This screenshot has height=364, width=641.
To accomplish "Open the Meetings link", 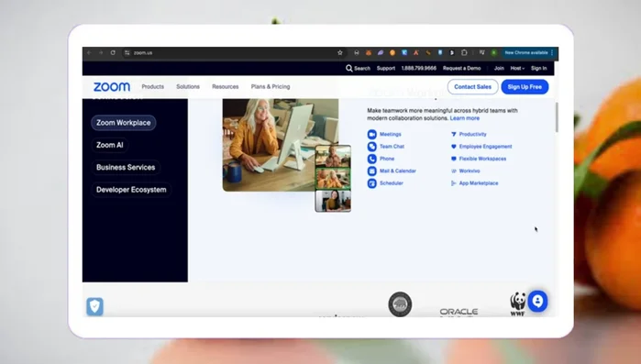I will 391,134.
